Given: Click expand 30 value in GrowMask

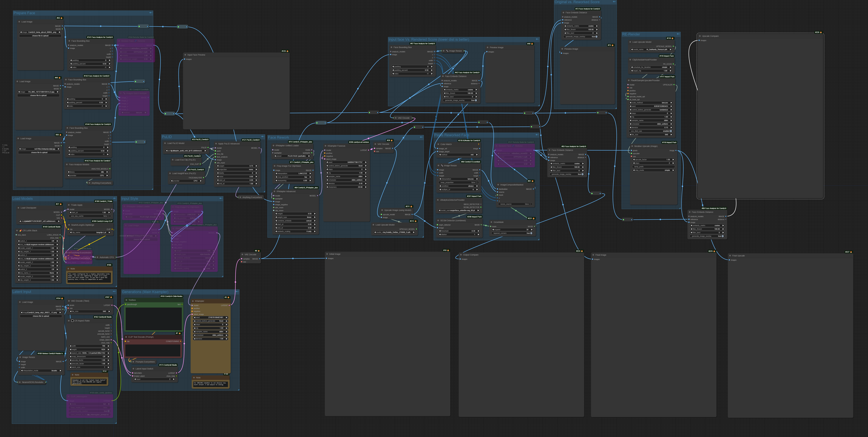Looking at the screenshot, I should coord(527,230).
